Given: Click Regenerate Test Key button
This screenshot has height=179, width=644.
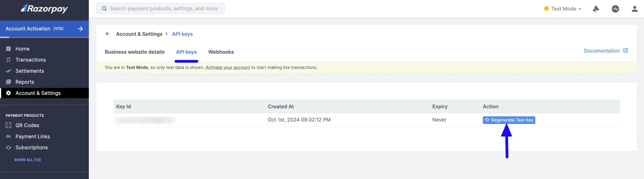Looking at the screenshot, I should click(509, 120).
